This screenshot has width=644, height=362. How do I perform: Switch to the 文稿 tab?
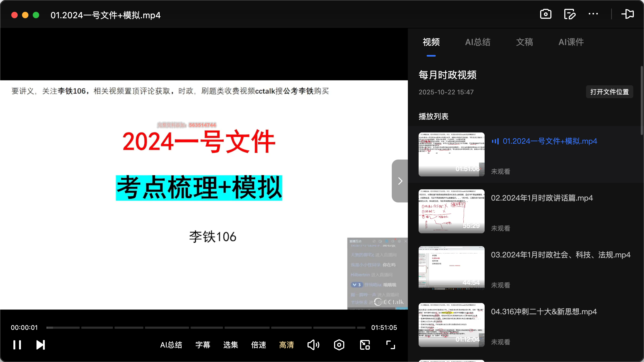(x=524, y=42)
